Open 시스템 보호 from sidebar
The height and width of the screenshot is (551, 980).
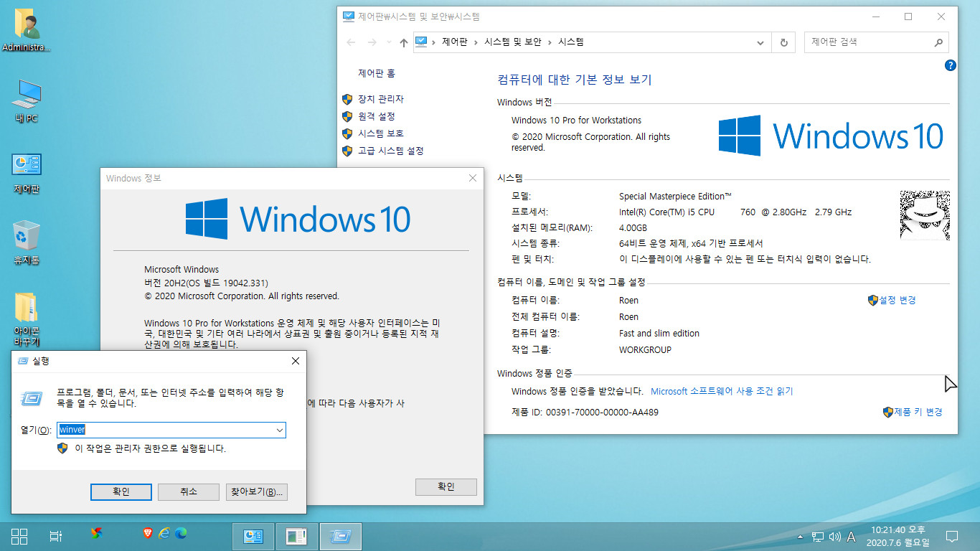pyautogui.click(x=381, y=133)
